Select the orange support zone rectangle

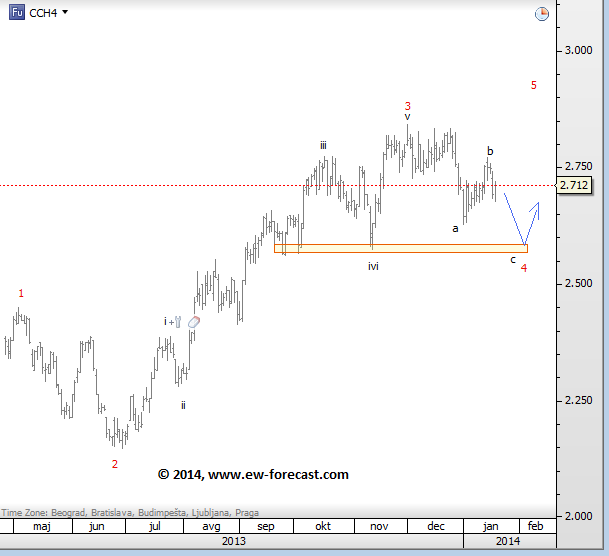click(400, 248)
